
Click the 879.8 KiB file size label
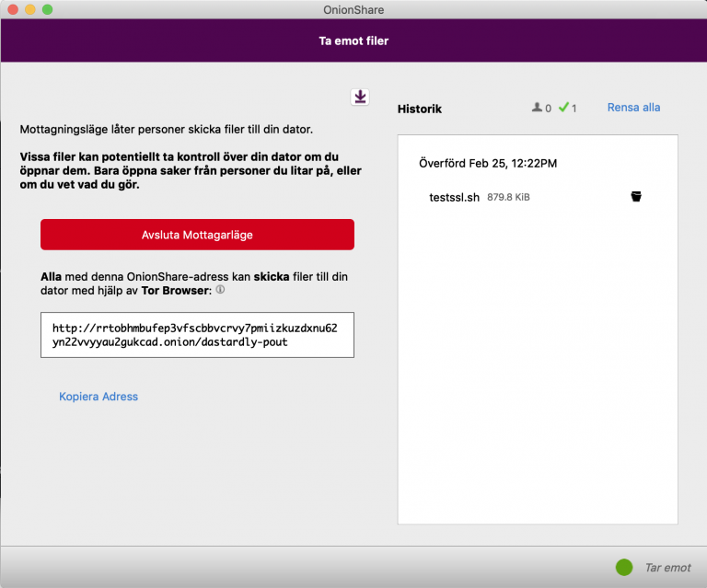(508, 198)
